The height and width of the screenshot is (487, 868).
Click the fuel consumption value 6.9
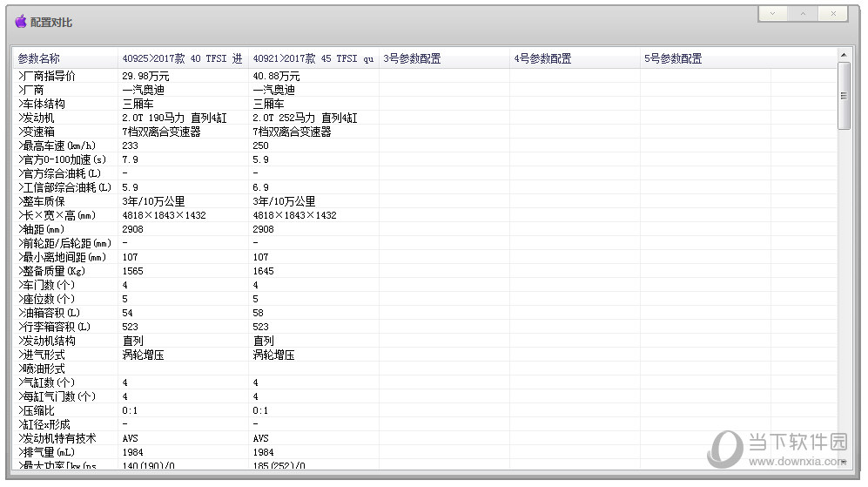point(260,187)
